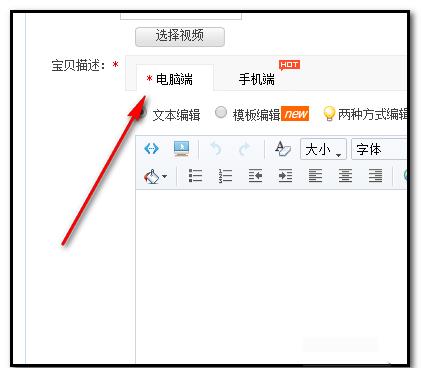Click inside the description editor area
Viewport: 421px width, 368px height.
click(x=271, y=276)
